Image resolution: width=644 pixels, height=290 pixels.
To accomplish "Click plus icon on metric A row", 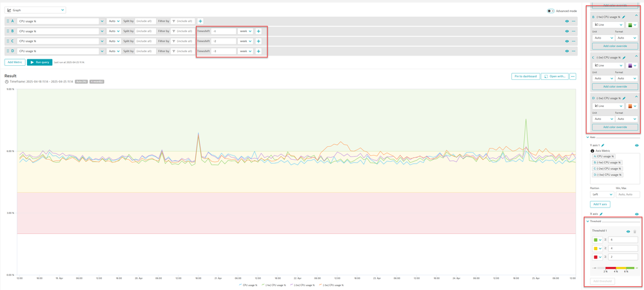I will (200, 21).
